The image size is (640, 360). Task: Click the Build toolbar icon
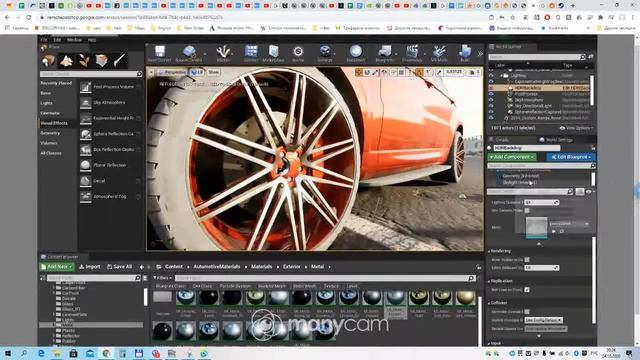pos(465,51)
